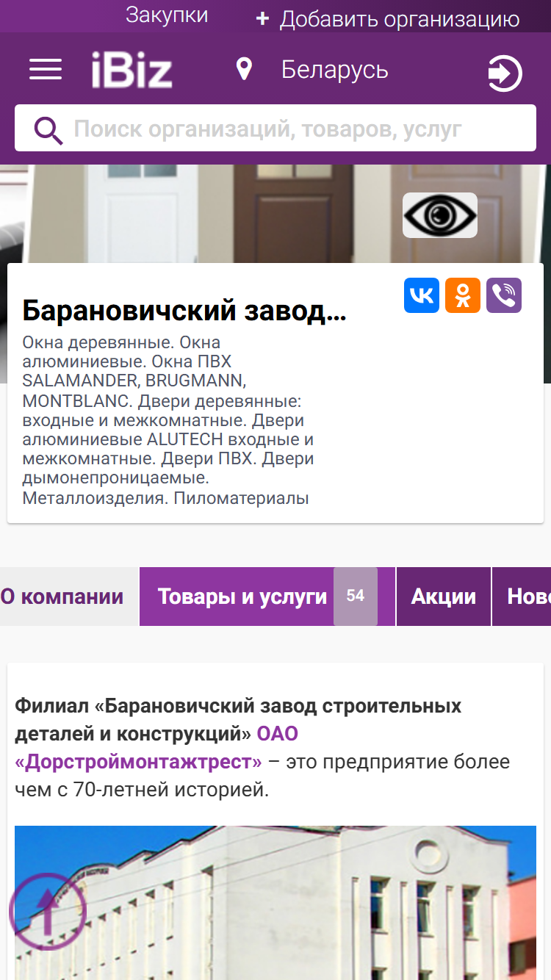Click the search magnifier icon
The height and width of the screenshot is (980, 551).
tap(48, 130)
